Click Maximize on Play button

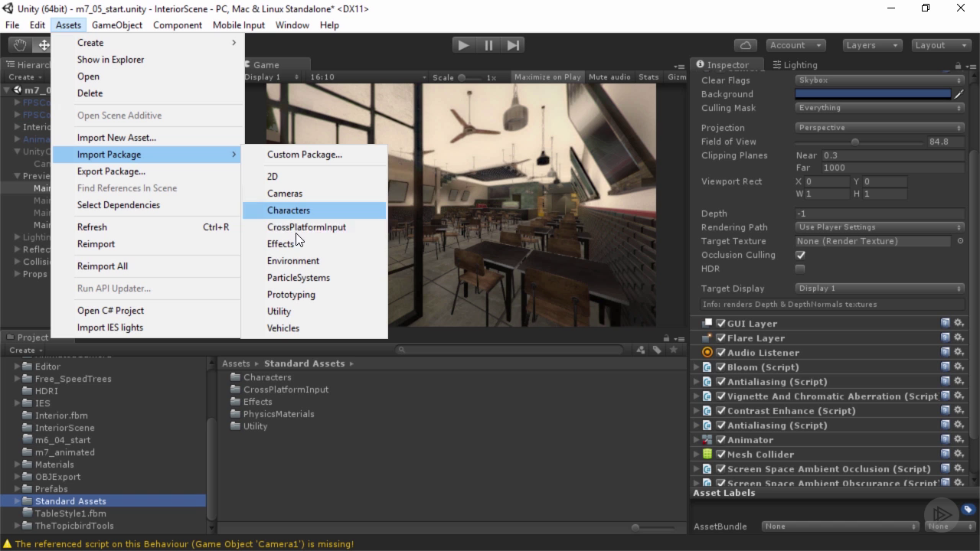(x=547, y=77)
